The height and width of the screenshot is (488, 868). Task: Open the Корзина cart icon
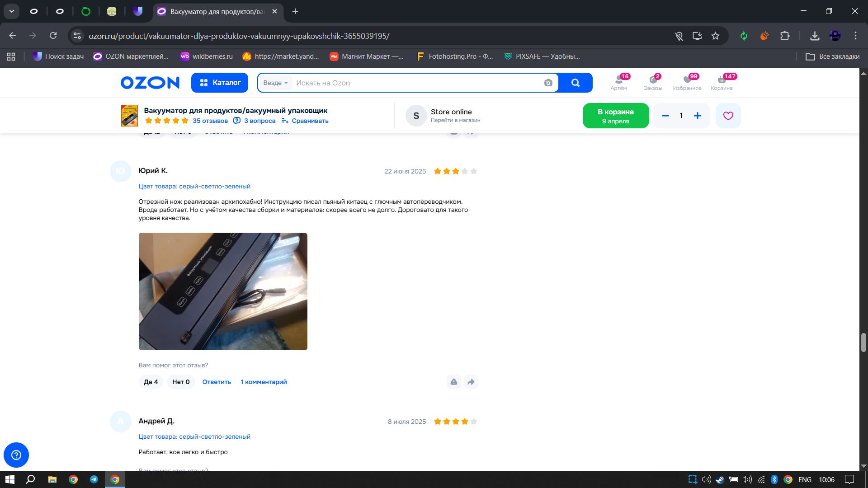coord(722,82)
